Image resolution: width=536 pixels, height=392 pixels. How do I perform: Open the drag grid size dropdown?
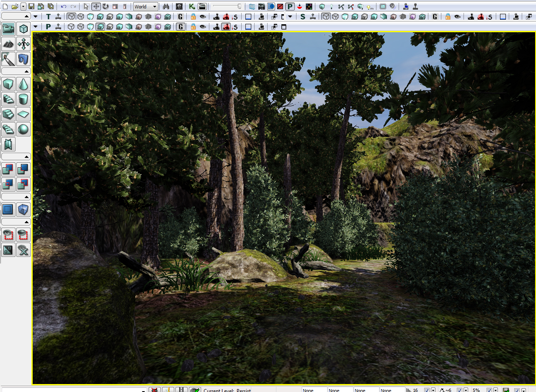tap(432, 389)
